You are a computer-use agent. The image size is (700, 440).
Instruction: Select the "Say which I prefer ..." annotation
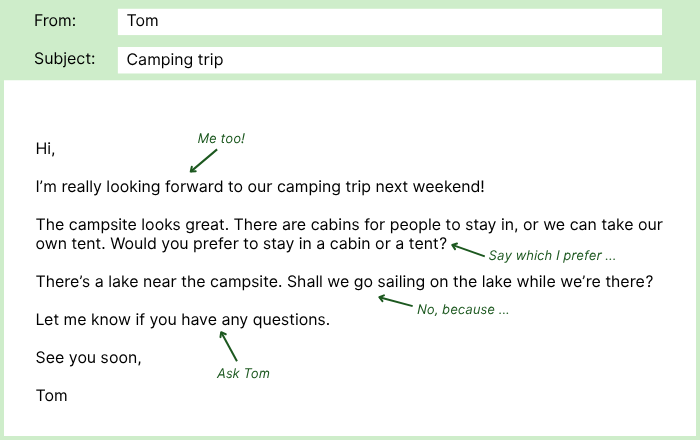pyautogui.click(x=552, y=256)
